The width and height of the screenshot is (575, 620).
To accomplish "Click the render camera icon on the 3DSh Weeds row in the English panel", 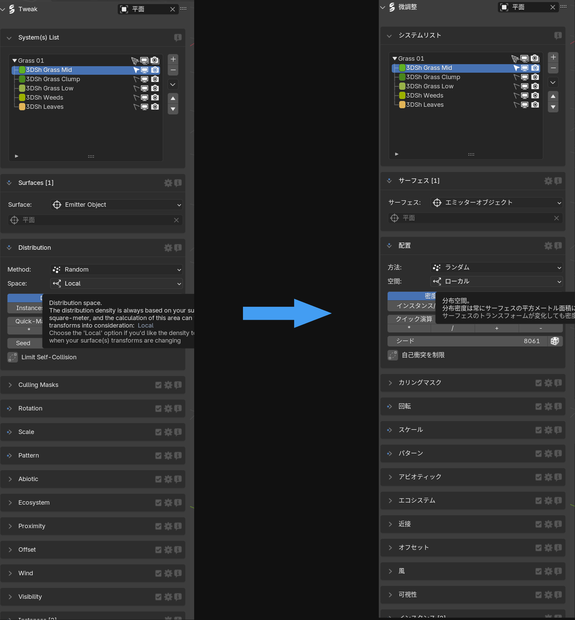I will pos(155,97).
